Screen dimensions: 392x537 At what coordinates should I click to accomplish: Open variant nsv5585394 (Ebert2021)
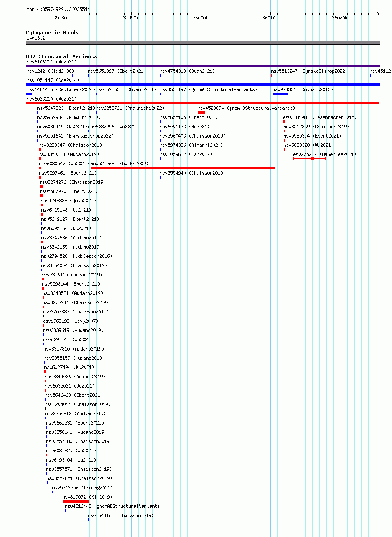click(312, 136)
